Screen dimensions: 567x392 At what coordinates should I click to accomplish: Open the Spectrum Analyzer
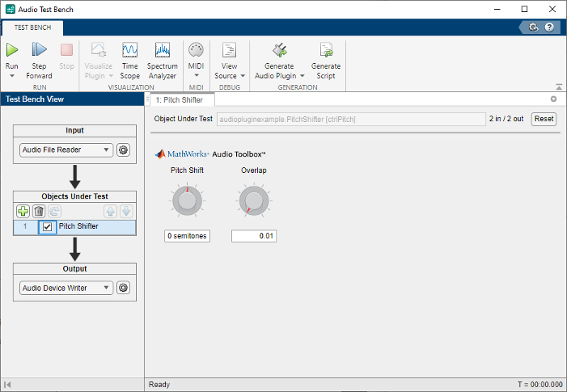click(x=163, y=50)
